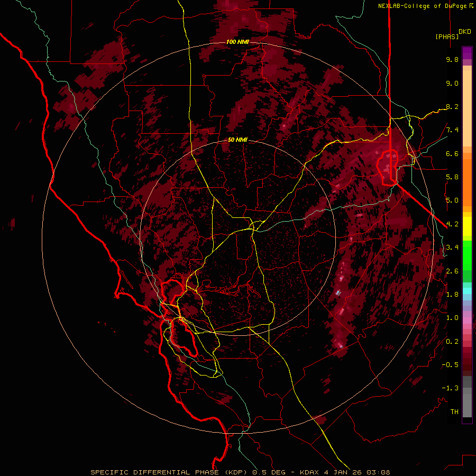Click the 0.2 scale value
This screenshot has width=476, height=476.
pos(452,341)
